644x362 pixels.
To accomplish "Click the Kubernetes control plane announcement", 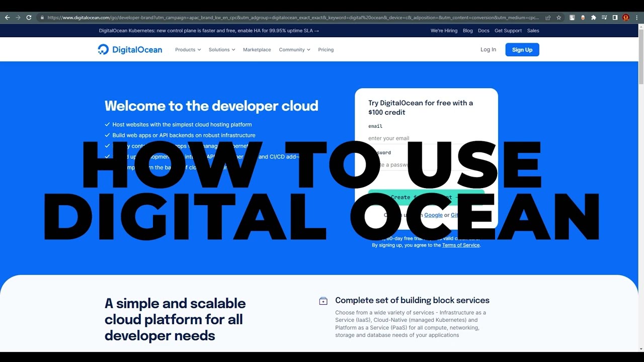I will (209, 31).
